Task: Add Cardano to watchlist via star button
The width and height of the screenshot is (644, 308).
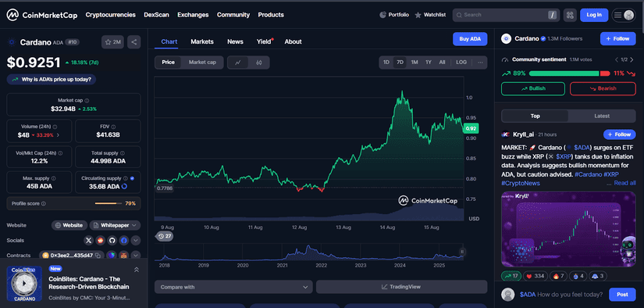Action: coord(112,42)
